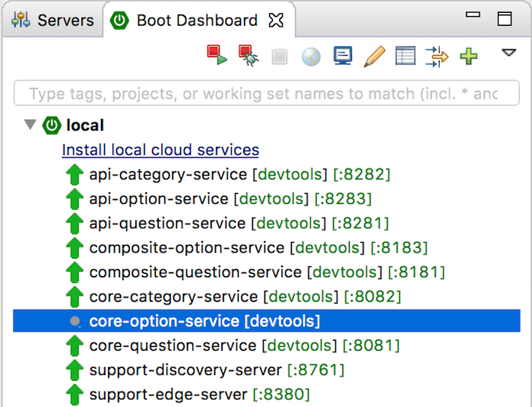Click the (Re)start app toolbar icon

pyautogui.click(x=217, y=55)
